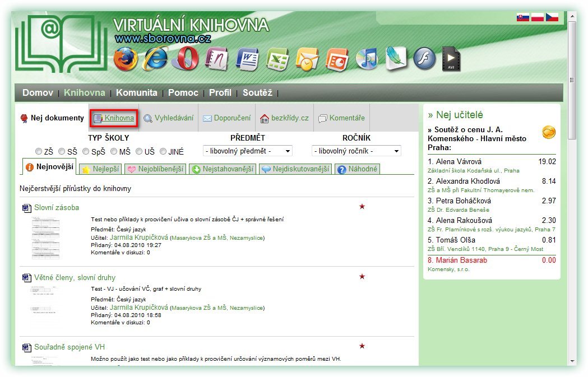Select the JINÉ school type radio button

point(163,151)
